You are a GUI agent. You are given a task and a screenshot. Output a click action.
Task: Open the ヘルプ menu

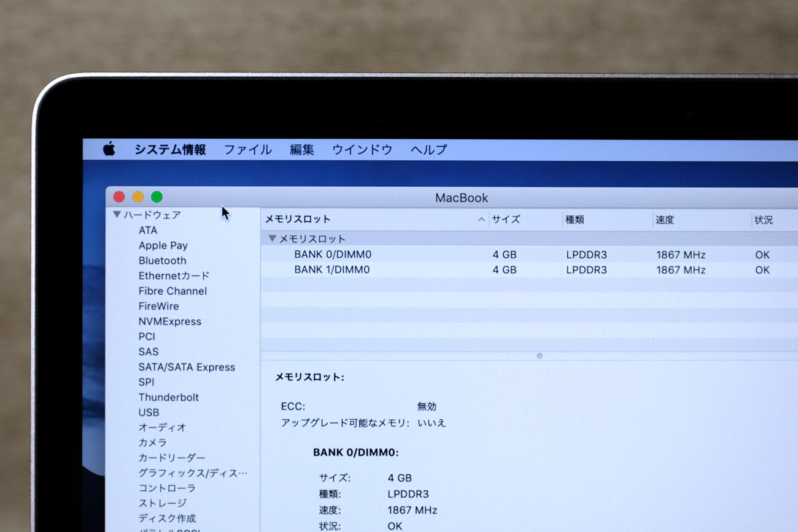[428, 150]
